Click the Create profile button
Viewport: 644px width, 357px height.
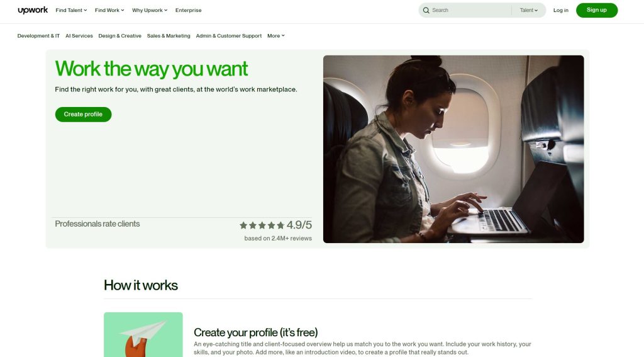pyautogui.click(x=83, y=115)
